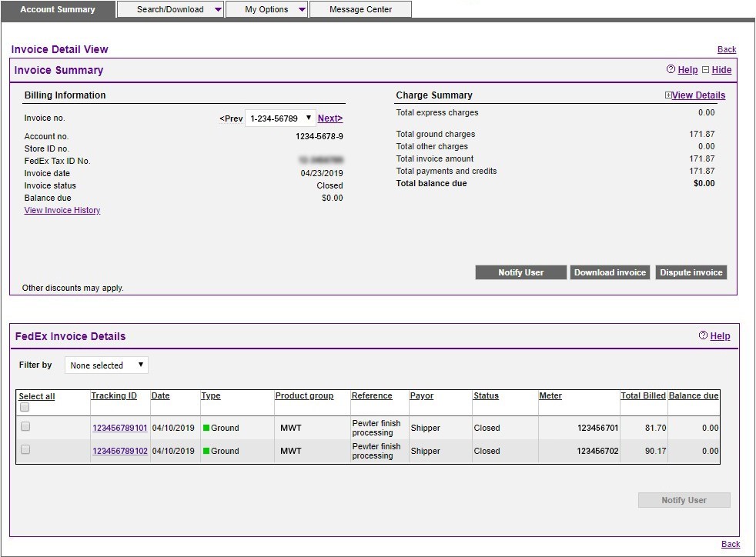756x557 pixels.
Task: Click the collapse icon beside Hide
Action: (705, 70)
